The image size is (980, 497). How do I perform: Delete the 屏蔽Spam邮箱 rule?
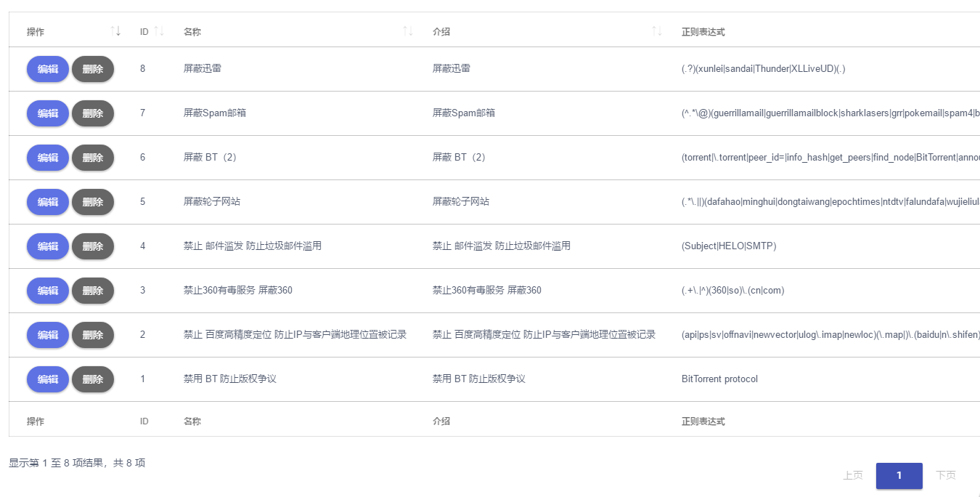click(93, 113)
